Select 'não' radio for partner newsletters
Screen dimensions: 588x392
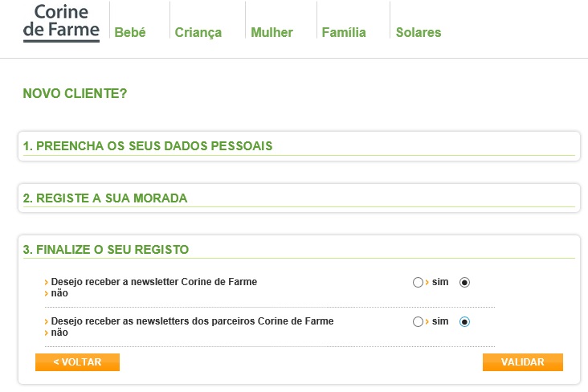[464, 322]
